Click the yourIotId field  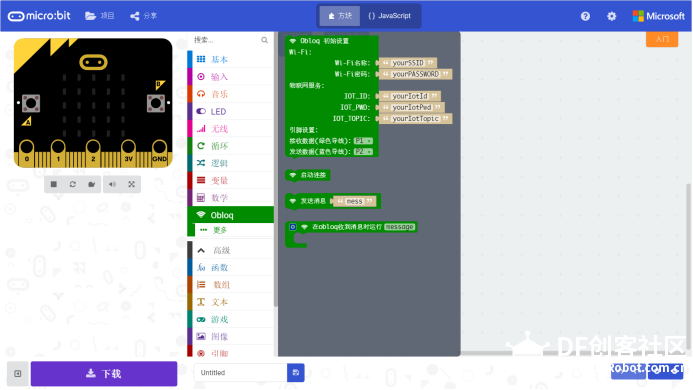(x=410, y=96)
